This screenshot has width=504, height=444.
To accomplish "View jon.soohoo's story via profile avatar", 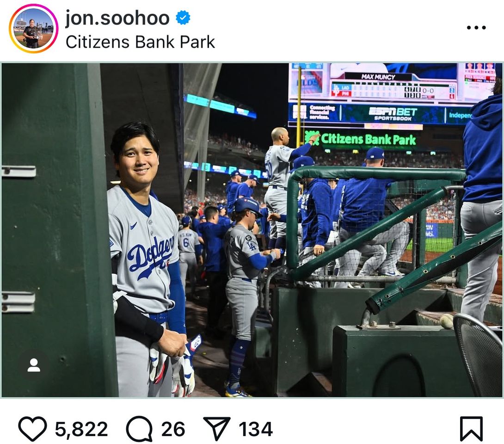I will pos(33,29).
